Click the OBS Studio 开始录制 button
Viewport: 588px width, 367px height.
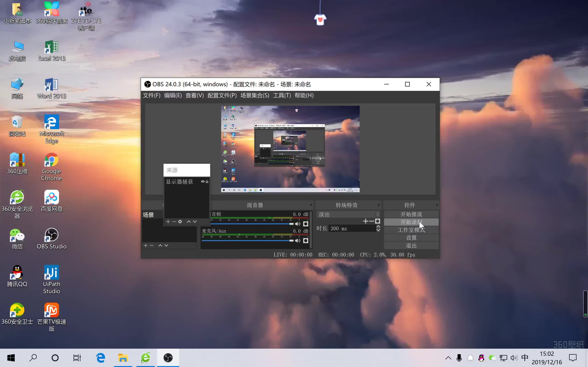pos(410,222)
